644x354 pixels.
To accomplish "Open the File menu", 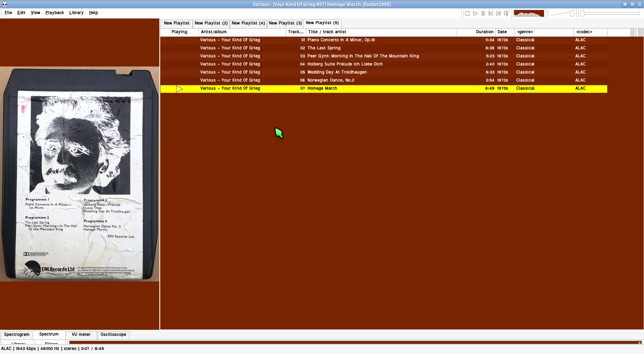I will tap(8, 13).
